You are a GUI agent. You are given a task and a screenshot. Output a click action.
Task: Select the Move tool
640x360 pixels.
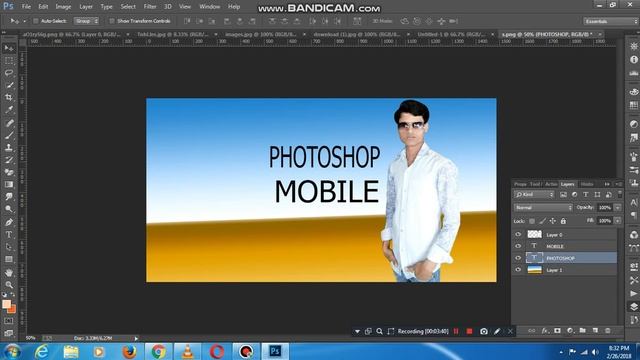point(9,48)
